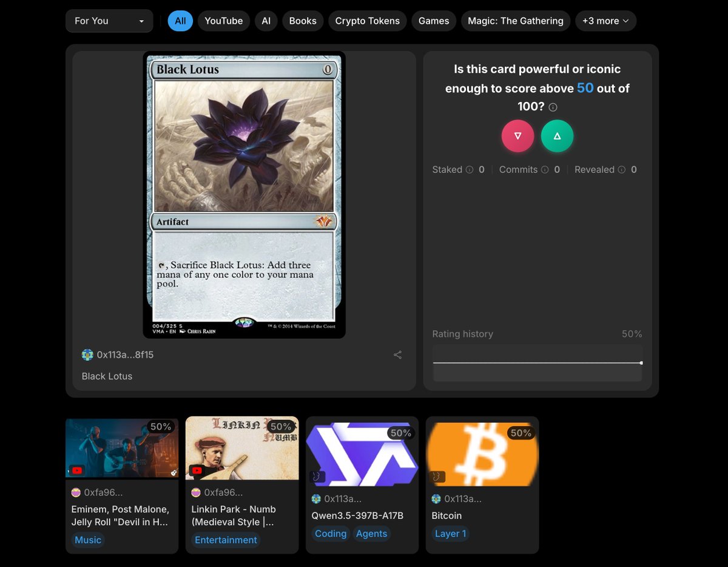Image resolution: width=728 pixels, height=567 pixels.
Task: Click the info icon next to Commits
Action: [545, 170]
